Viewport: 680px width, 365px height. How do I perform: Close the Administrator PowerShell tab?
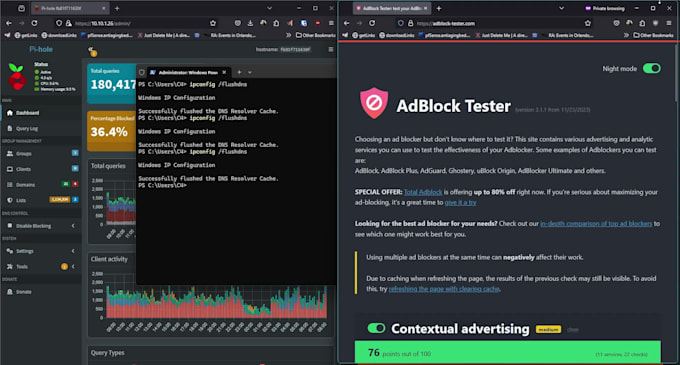tap(224, 72)
